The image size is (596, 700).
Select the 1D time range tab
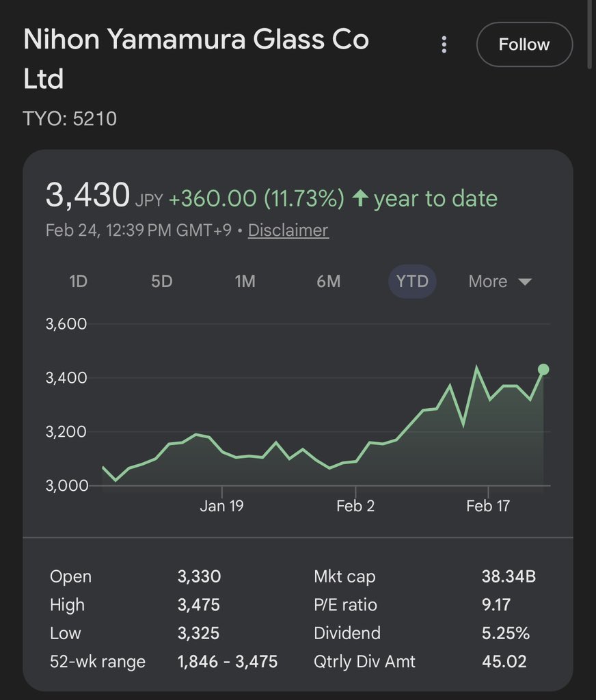pos(78,282)
